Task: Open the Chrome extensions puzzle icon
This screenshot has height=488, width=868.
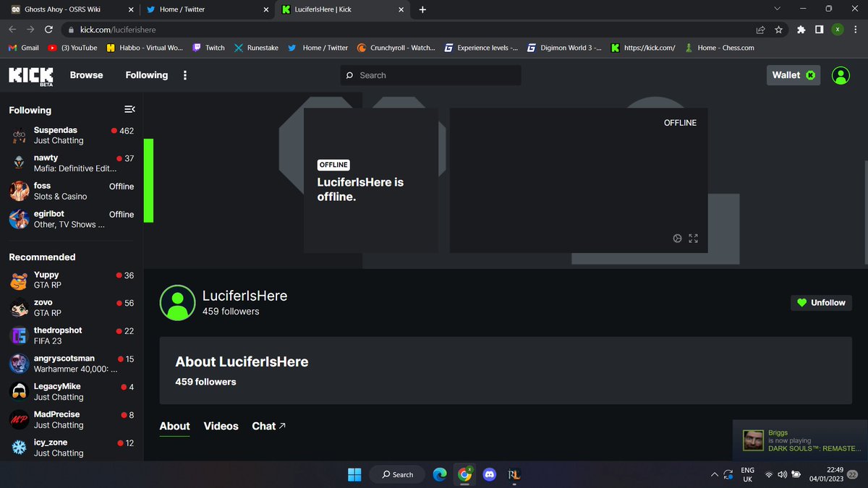Action: click(801, 30)
